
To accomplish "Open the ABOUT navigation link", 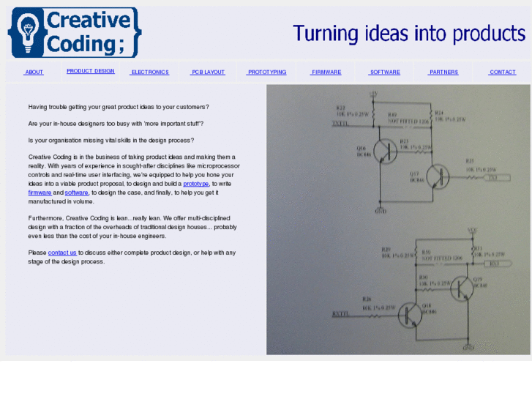I will coord(34,72).
